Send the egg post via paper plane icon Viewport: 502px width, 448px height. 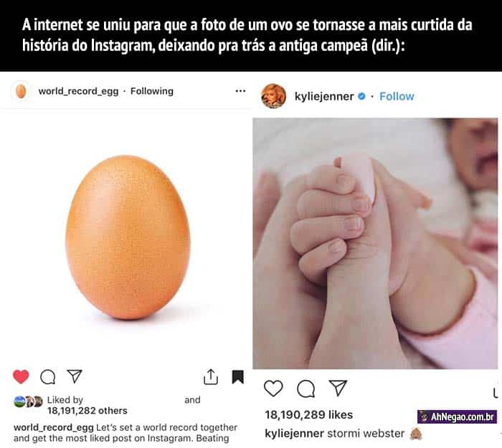click(75, 376)
